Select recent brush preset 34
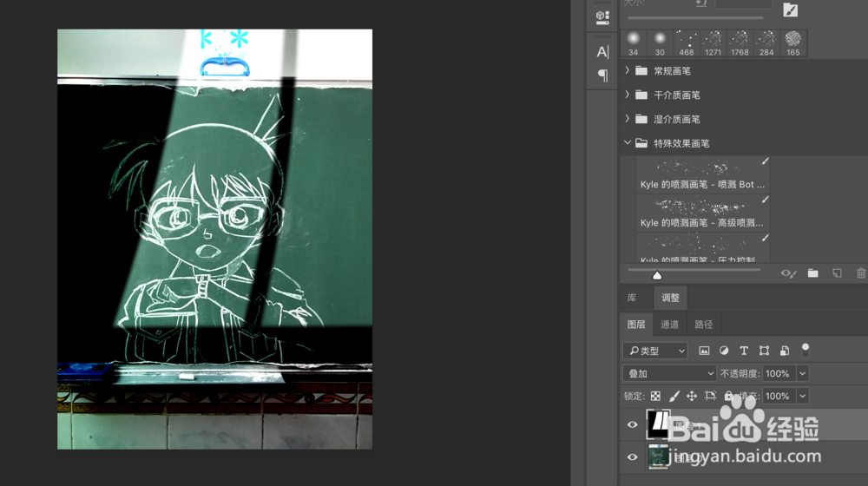The image size is (868, 486). coord(634,43)
